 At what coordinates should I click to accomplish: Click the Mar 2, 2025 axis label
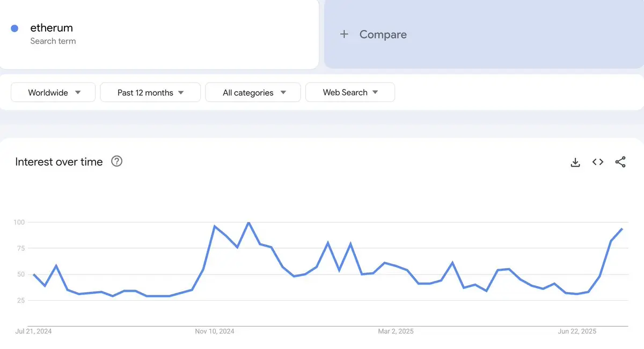tap(396, 331)
